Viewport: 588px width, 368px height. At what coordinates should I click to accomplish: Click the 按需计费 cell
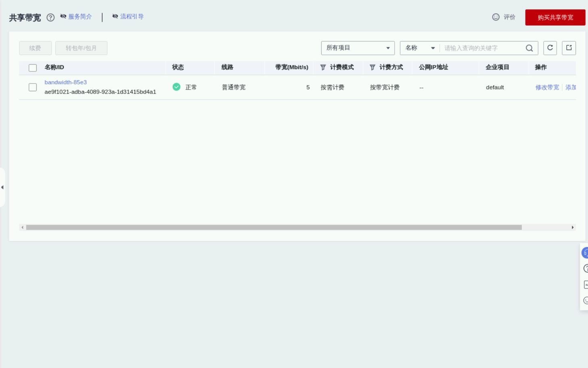[x=332, y=87]
